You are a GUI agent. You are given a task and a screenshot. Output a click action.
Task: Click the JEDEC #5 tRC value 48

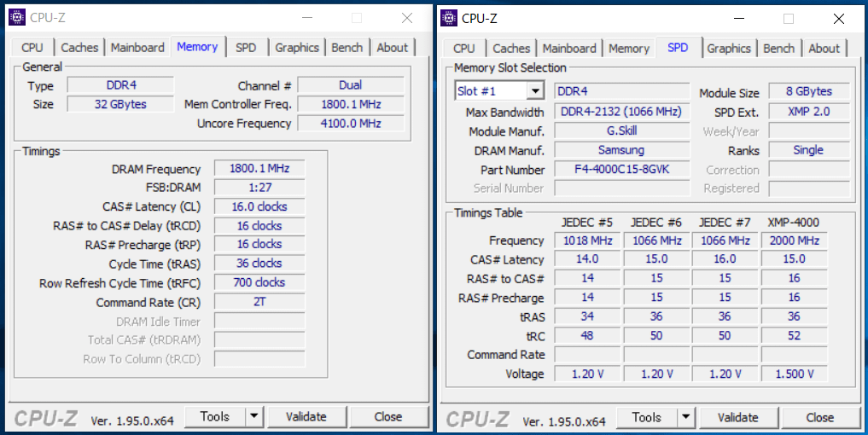pos(587,336)
